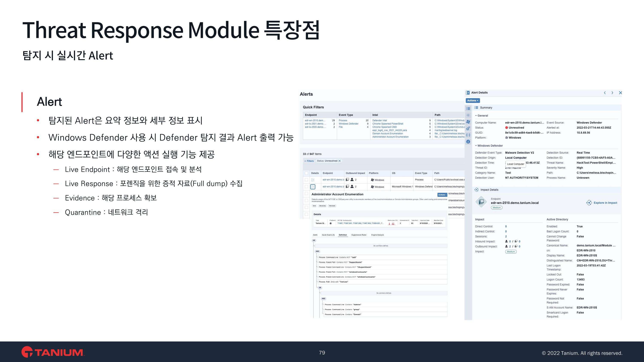Switch to the Suppression Rules tab
Viewport: 644px width, 362px height.
(x=358, y=235)
